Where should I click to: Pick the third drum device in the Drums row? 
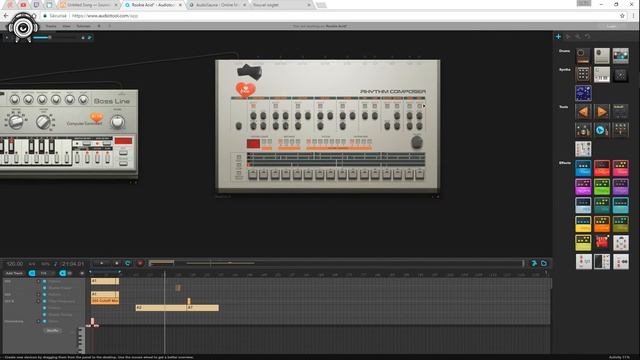620,56
